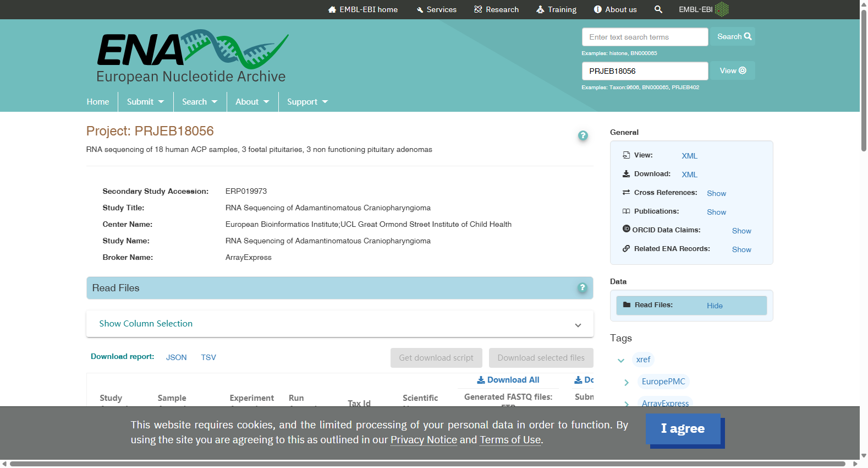868x468 pixels.
Task: Click the Project: PRJEB18056 heading
Action: pos(150,131)
